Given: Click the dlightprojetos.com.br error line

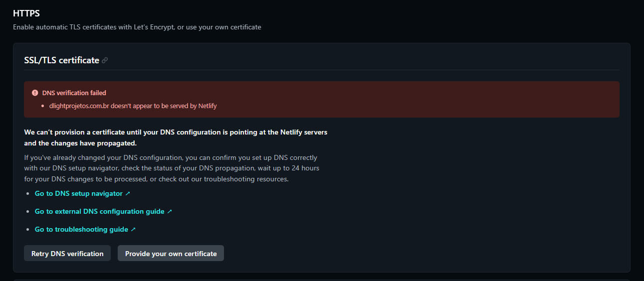Looking at the screenshot, I should (x=133, y=106).
